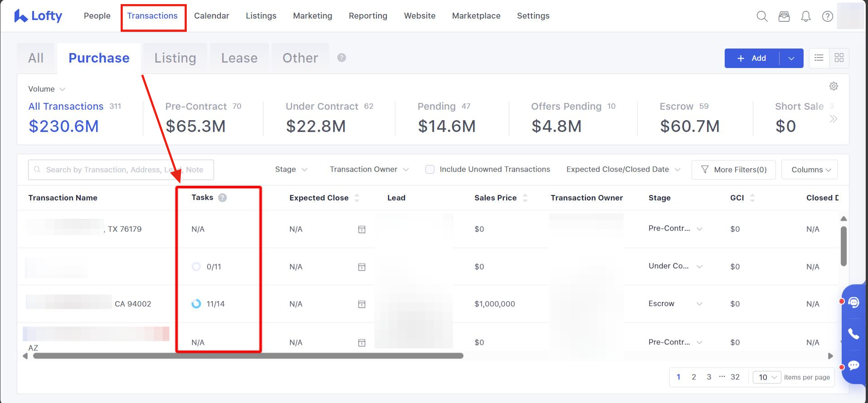Open the notifications bell
The image size is (868, 403).
tap(805, 16)
